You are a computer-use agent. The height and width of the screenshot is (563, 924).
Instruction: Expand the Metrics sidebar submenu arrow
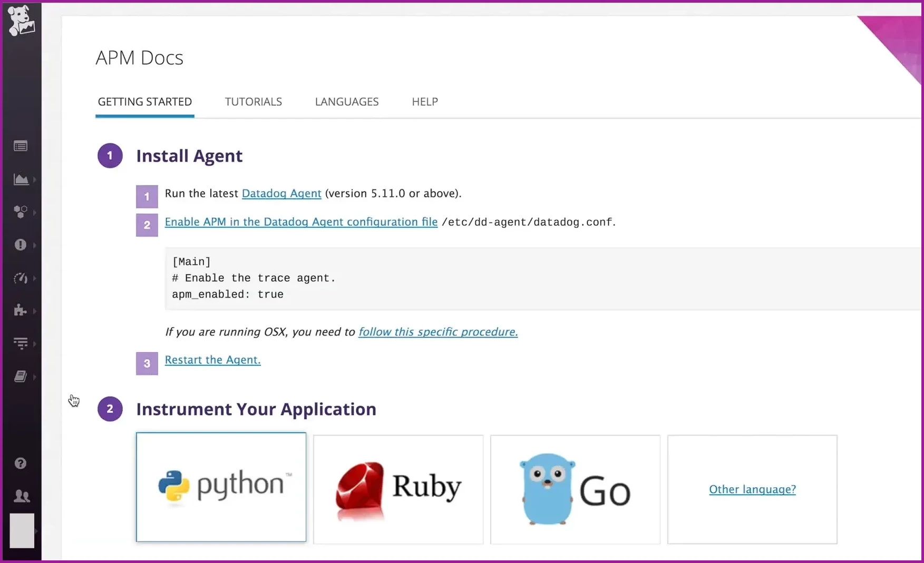tap(35, 278)
